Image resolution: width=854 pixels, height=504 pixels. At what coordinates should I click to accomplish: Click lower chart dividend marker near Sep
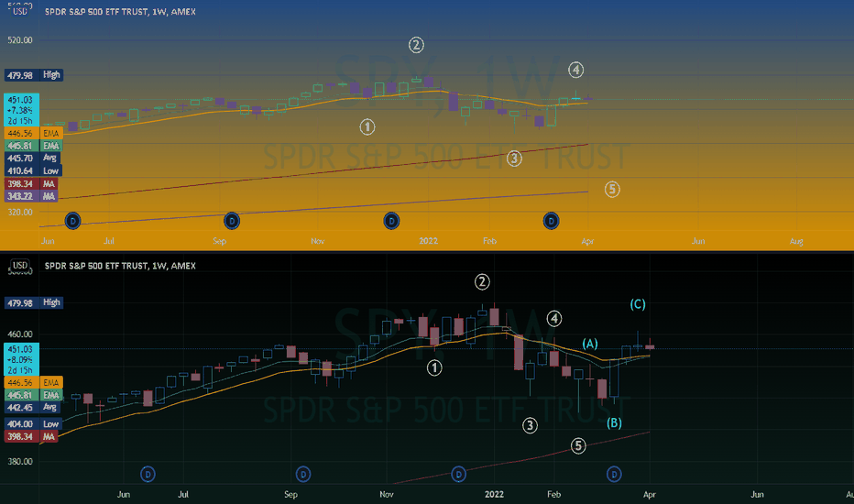[303, 475]
